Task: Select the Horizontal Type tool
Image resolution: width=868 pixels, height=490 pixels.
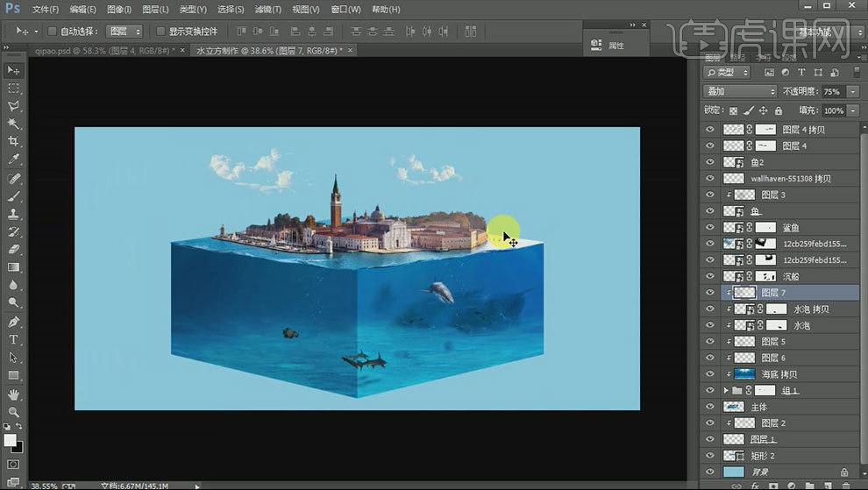Action: 13,339
